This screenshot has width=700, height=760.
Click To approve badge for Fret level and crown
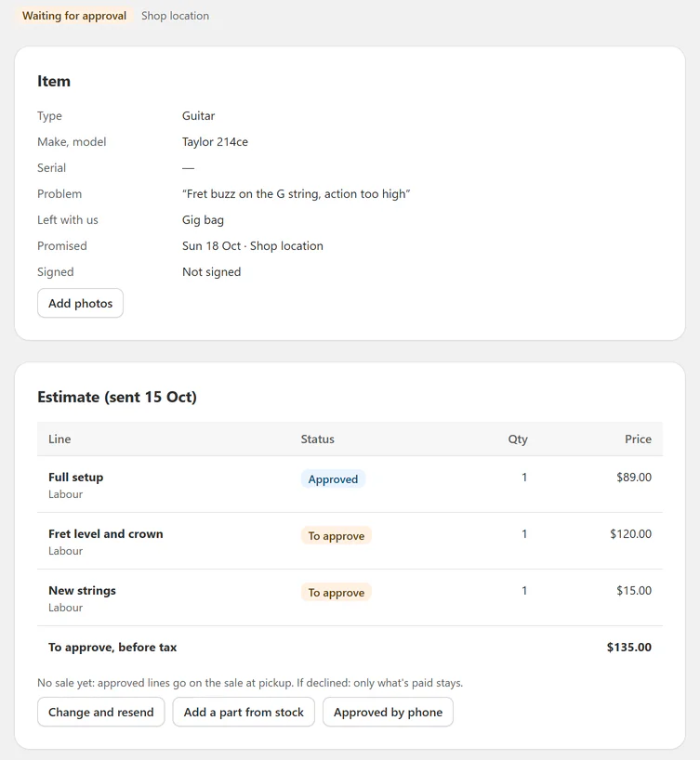[337, 535]
